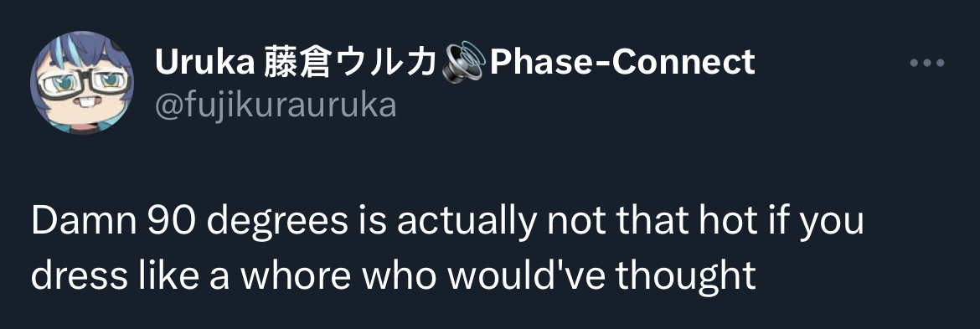Screen dimensions: 980x329
Task: Click the words "not that hot"
Action: click(x=661, y=220)
